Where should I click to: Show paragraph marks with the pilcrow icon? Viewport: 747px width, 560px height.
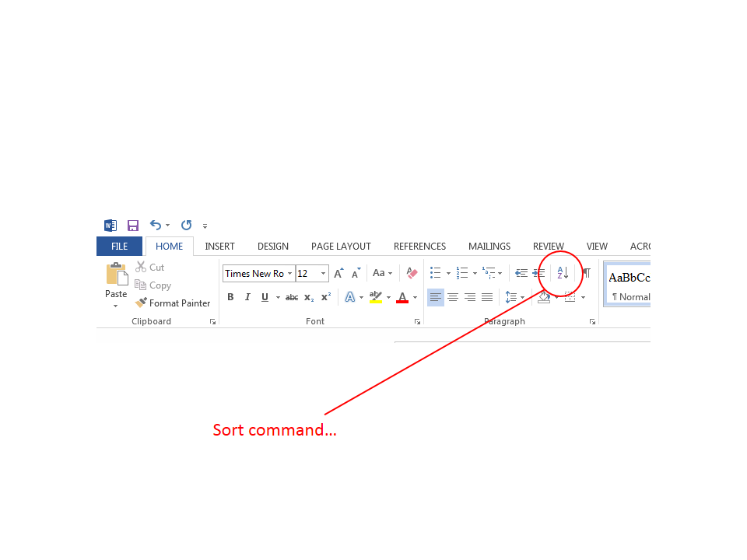586,273
